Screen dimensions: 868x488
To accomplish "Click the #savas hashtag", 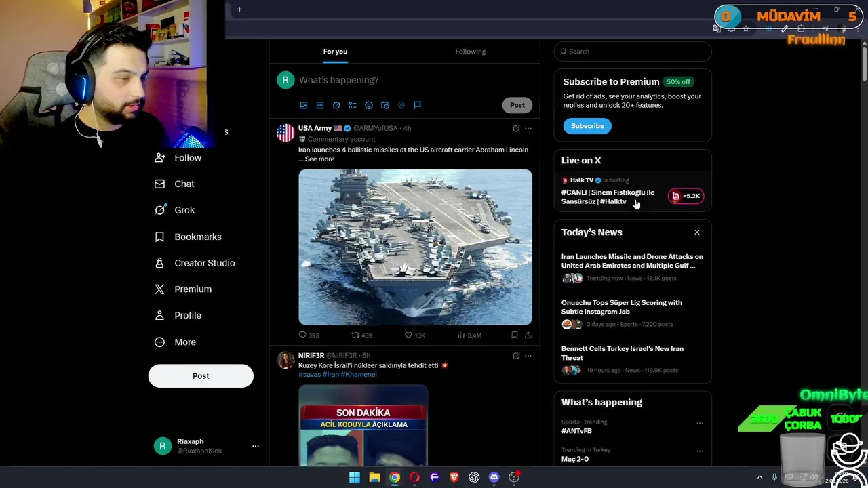I will (309, 375).
